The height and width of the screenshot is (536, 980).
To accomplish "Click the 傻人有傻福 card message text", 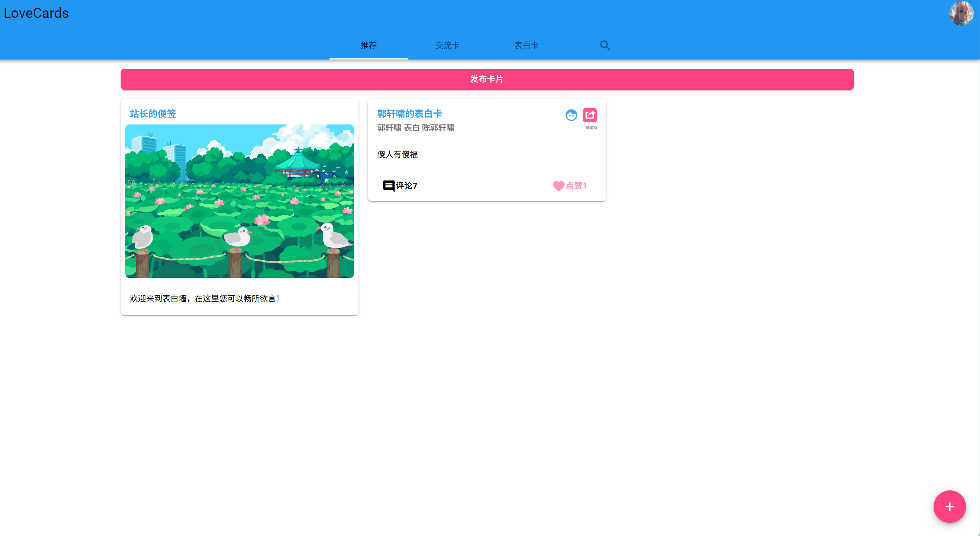I will pyautogui.click(x=398, y=155).
